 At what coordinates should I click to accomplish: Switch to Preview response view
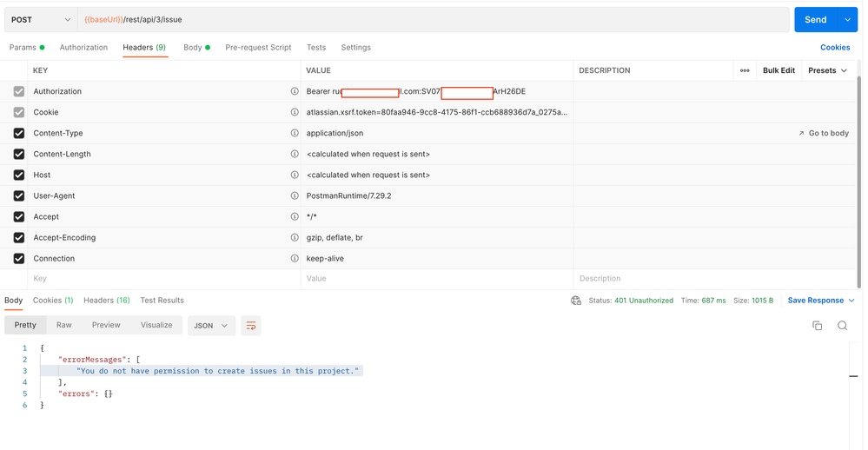pos(106,325)
